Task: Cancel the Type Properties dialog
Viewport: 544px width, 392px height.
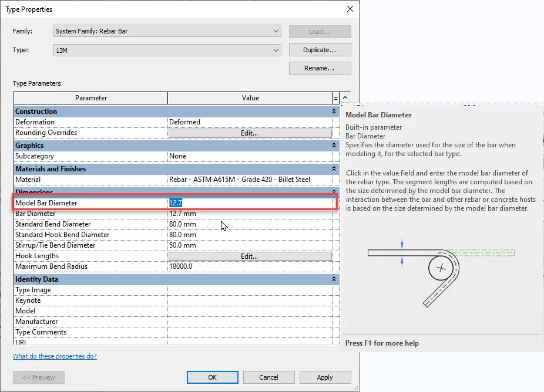Action: pos(268,377)
